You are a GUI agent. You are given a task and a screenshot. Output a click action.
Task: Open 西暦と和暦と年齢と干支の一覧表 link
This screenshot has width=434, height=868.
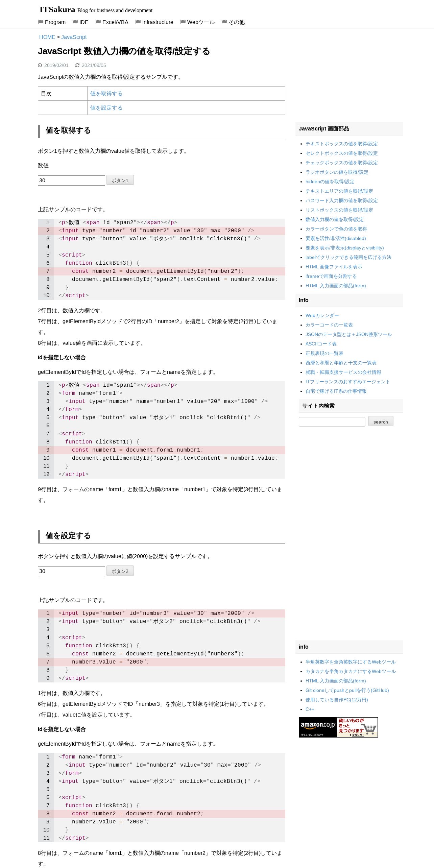point(341,363)
